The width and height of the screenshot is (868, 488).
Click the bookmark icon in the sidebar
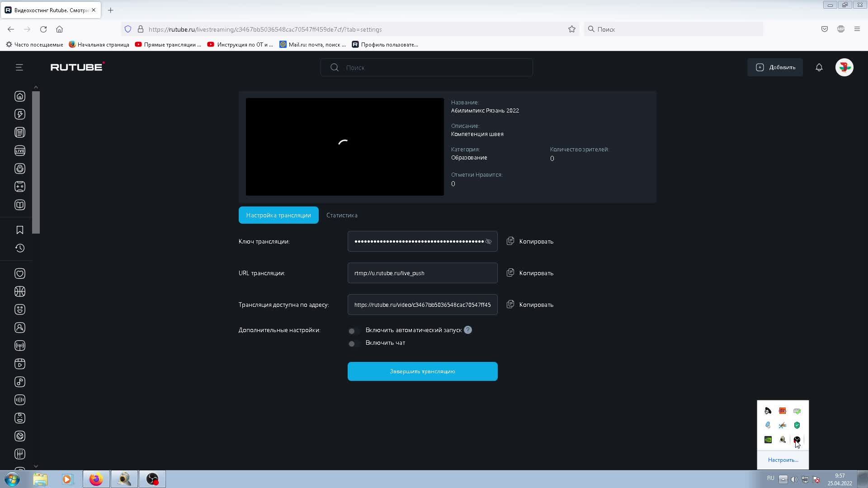[20, 230]
